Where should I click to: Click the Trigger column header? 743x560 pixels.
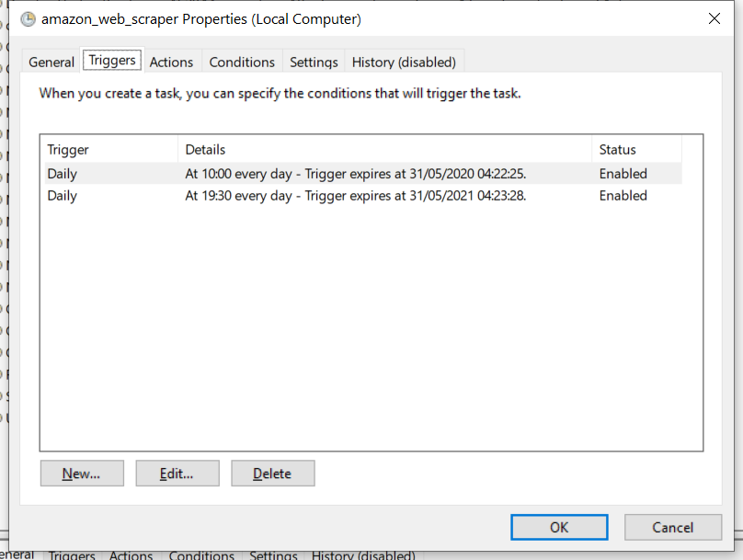pos(109,150)
